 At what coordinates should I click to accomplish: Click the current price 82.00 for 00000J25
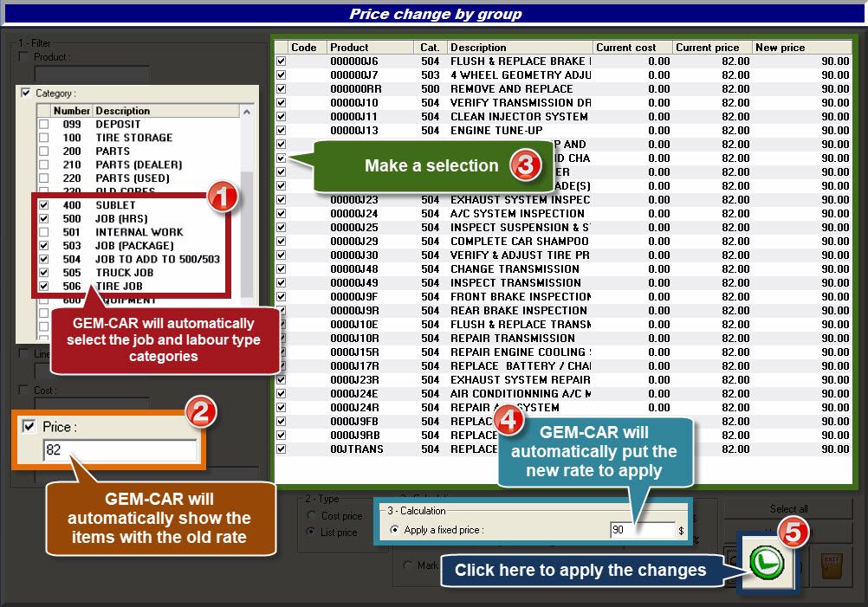click(x=735, y=228)
